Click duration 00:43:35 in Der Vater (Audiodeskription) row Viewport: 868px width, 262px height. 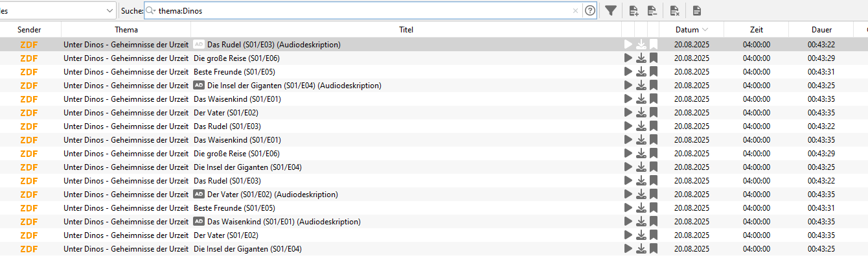(821, 195)
